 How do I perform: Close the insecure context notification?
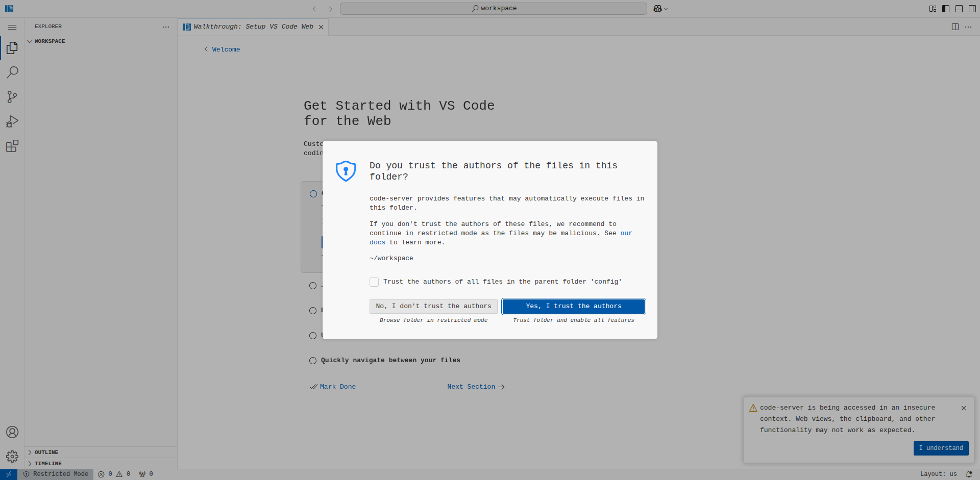[964, 408]
